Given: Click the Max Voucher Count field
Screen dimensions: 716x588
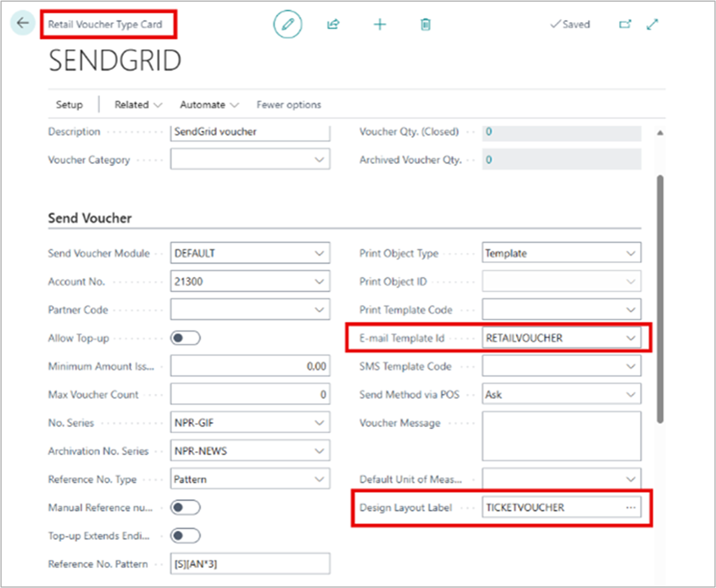Looking at the screenshot, I should point(250,394).
